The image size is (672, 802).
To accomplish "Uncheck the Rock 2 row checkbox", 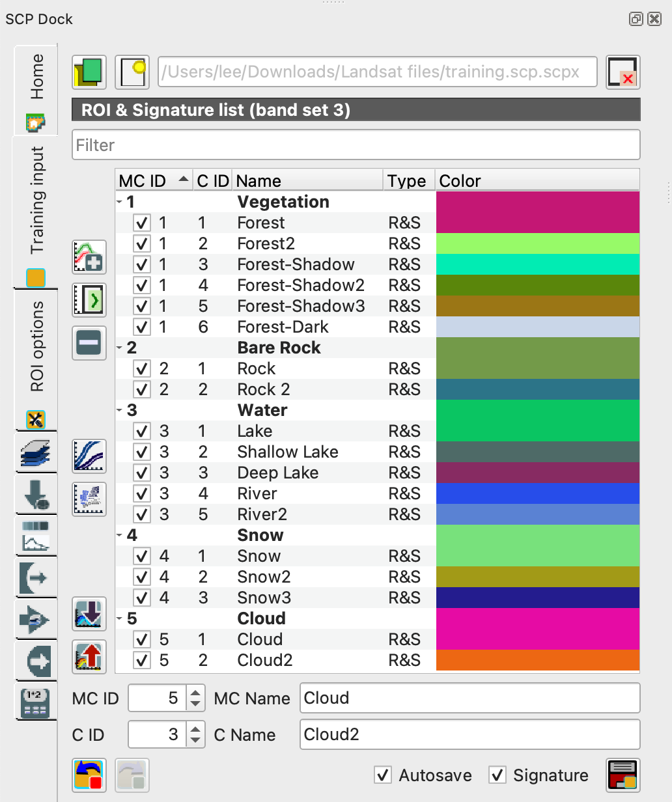I will click(142, 389).
